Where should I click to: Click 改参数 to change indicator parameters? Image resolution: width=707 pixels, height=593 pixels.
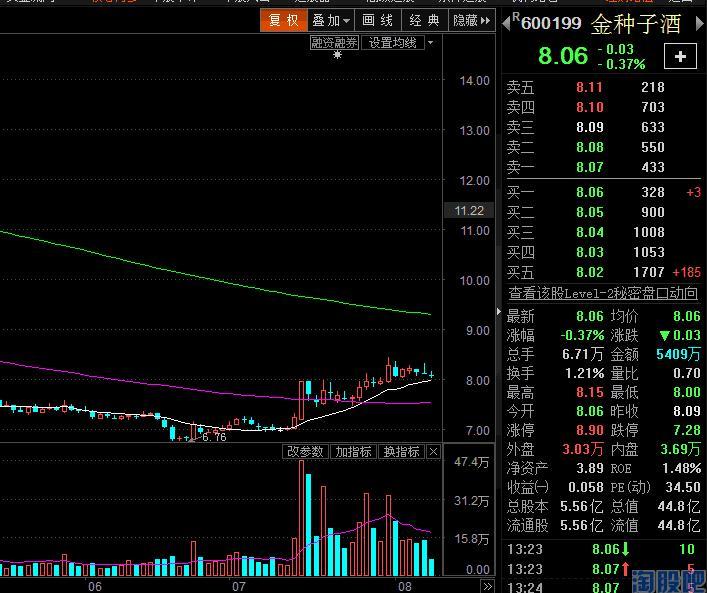coord(305,451)
